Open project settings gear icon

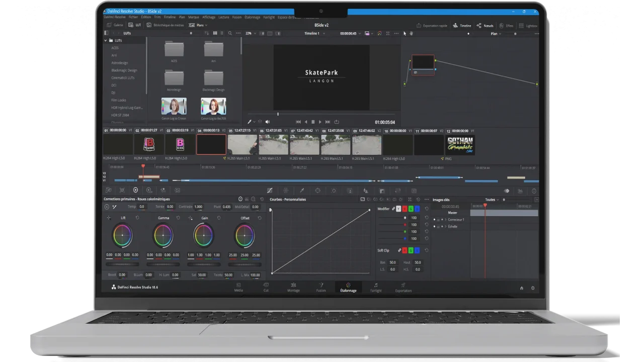click(533, 288)
